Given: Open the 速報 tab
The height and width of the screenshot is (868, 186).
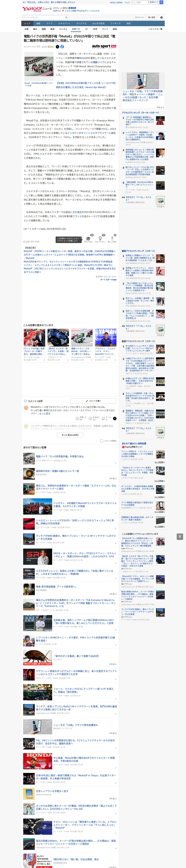Looking at the screenshot, I should (38, 24).
